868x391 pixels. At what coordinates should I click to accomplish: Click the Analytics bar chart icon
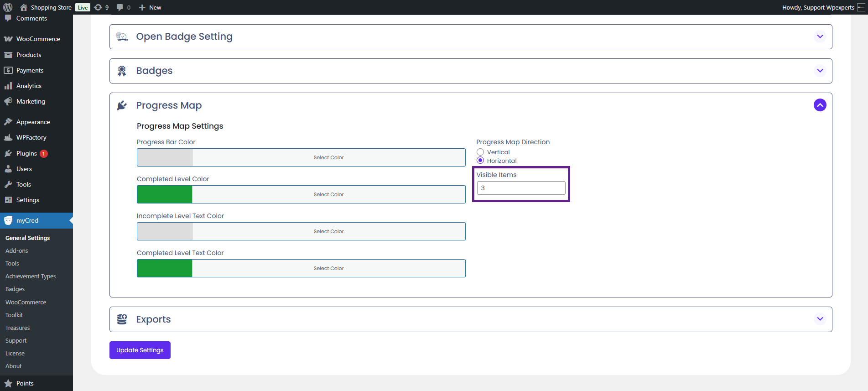8,86
